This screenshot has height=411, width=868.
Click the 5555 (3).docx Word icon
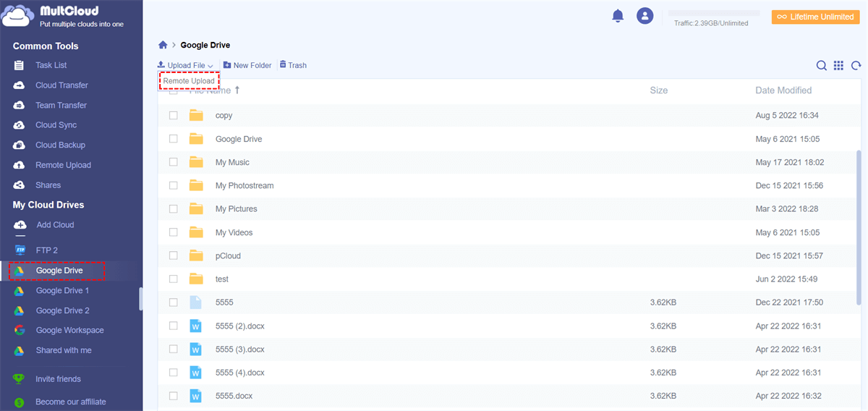[195, 349]
